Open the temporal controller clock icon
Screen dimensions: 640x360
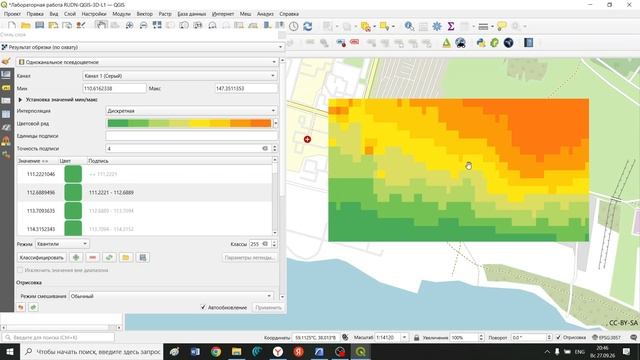tap(294, 26)
